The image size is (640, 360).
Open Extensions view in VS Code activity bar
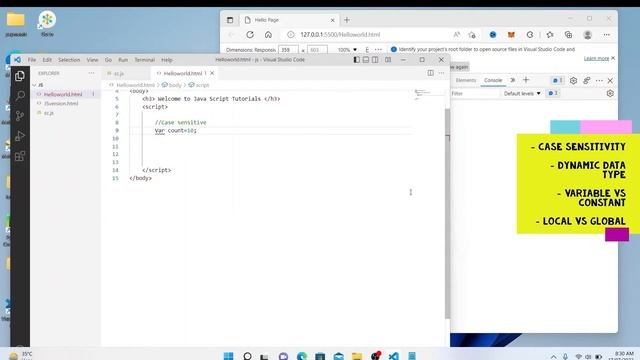pyautogui.click(x=20, y=156)
